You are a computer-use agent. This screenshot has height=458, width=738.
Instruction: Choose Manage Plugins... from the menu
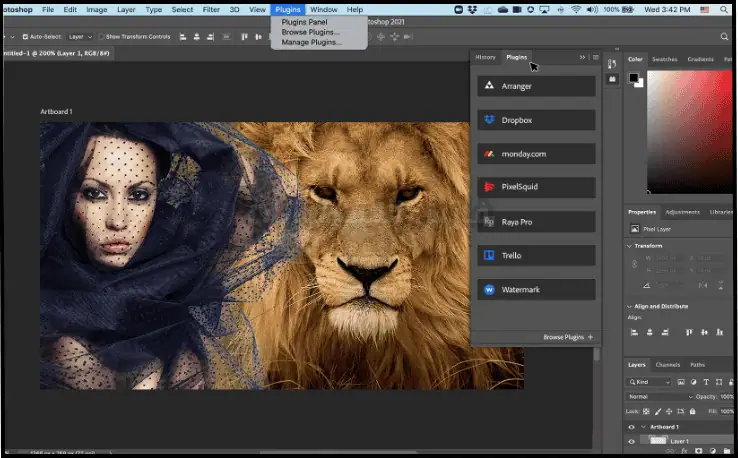point(311,43)
